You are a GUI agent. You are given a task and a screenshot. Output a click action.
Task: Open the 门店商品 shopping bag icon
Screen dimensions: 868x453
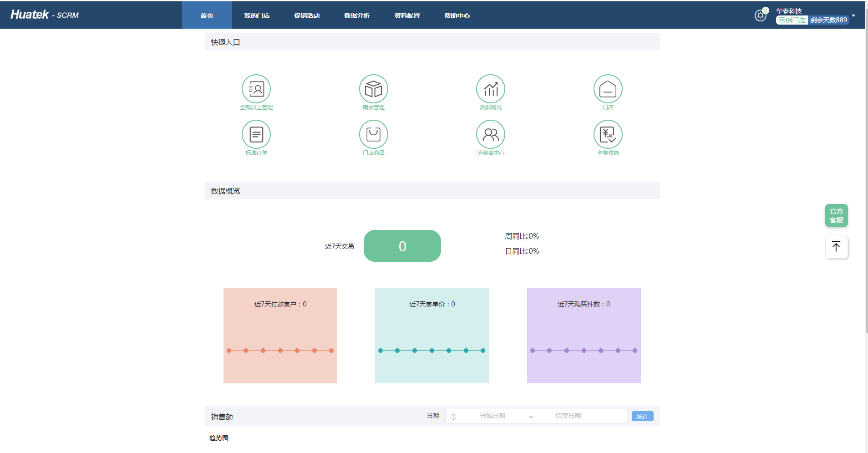374,134
